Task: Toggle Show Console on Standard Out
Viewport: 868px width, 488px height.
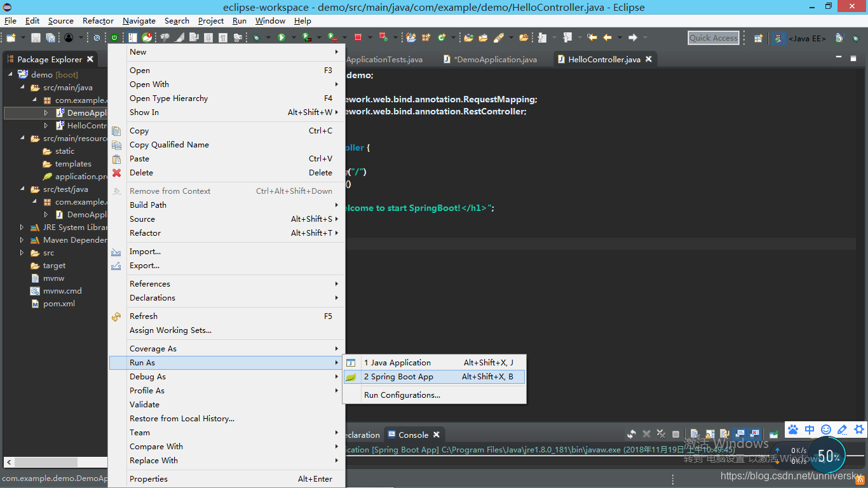Action: coord(740,434)
